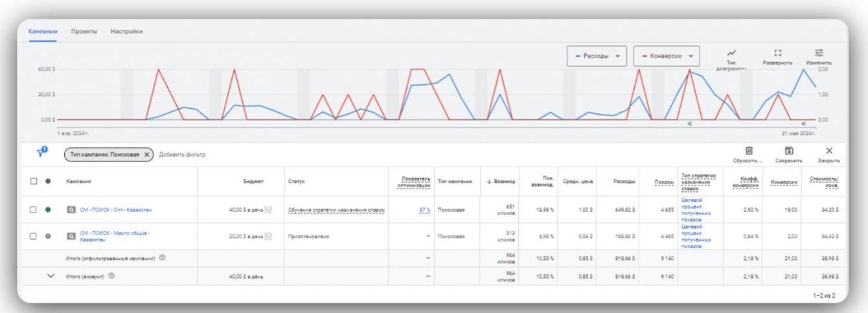Open the chart type (Тип диаграммы) selector
The width and height of the screenshot is (868, 313).
tap(731, 54)
